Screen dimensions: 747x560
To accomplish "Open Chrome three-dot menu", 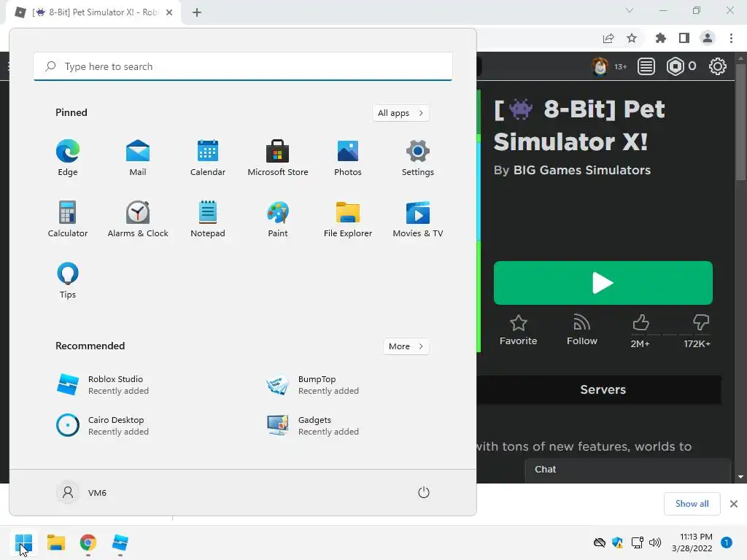I will click(x=731, y=38).
